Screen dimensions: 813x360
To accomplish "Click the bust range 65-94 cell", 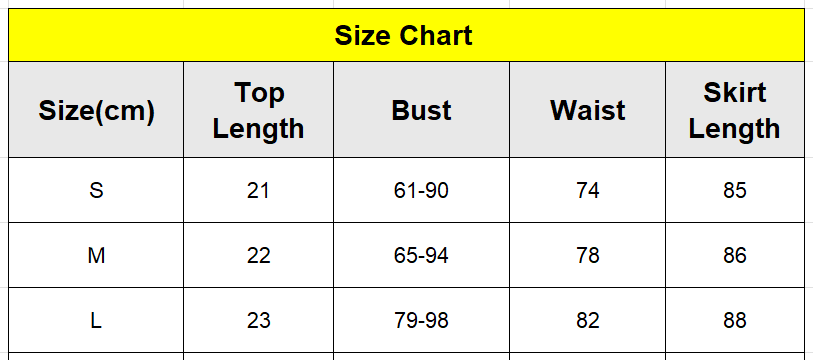I will [x=421, y=255].
